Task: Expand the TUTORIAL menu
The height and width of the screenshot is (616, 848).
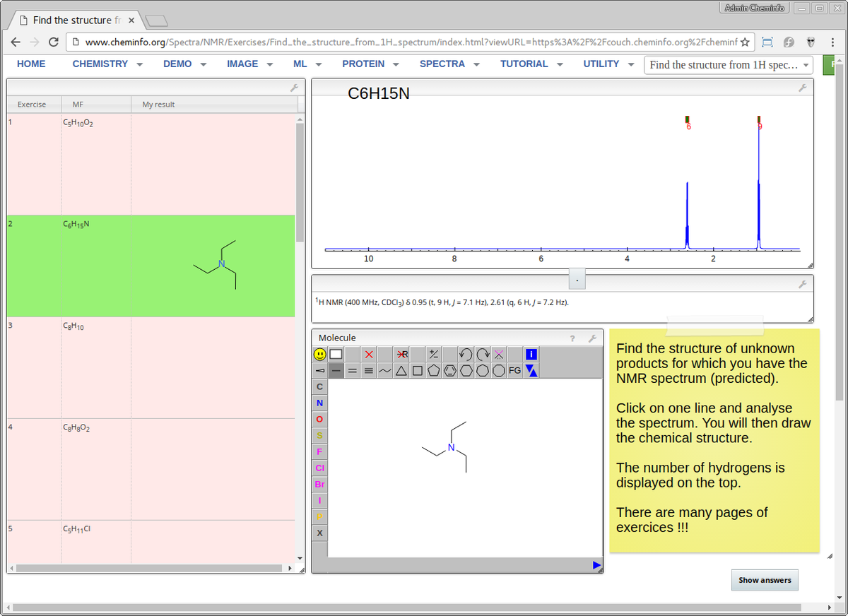Action: pyautogui.click(x=531, y=64)
